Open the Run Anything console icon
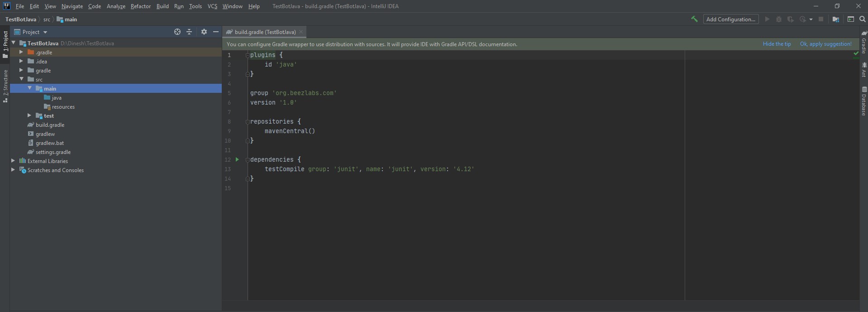Screen dimensions: 868x312 point(851,19)
